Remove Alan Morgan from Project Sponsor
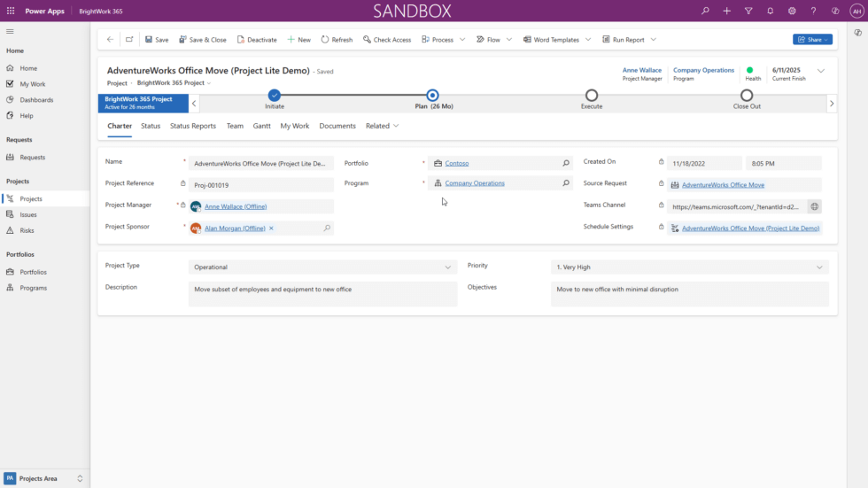The width and height of the screenshot is (868, 488). [271, 229]
